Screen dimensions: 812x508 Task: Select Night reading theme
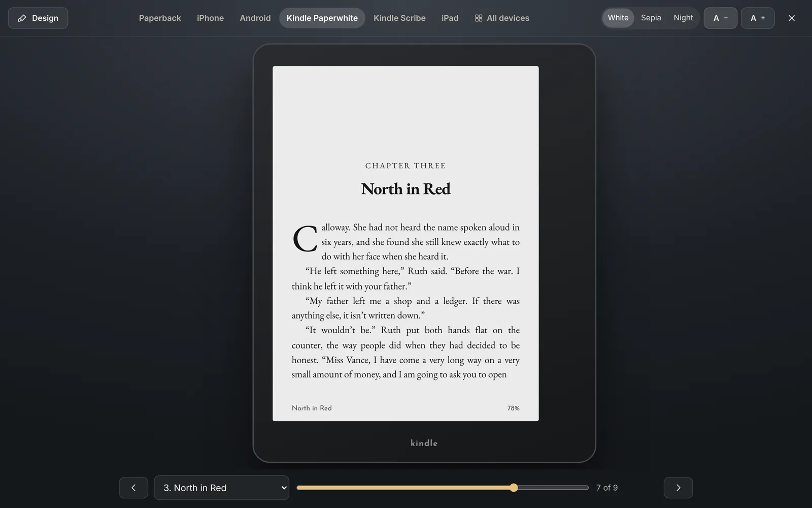tap(683, 18)
